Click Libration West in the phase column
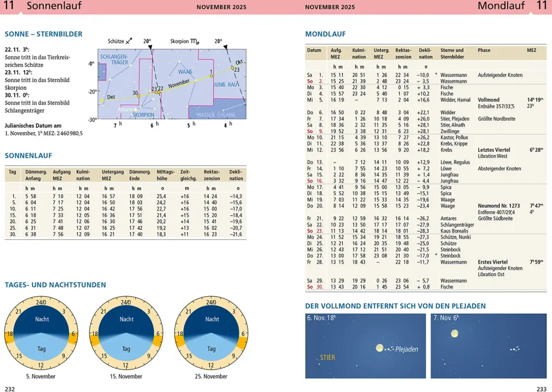 pyautogui.click(x=492, y=156)
